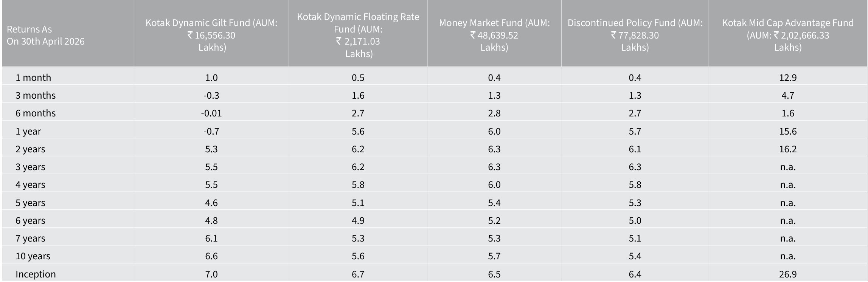Select the Kotak Dynamic Floating Rate Fund header
This screenshot has width=868, height=282.
[358, 35]
